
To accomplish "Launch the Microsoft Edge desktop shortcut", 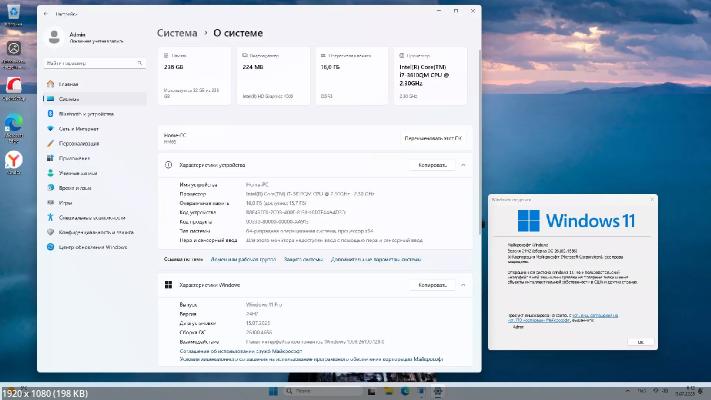I will coord(14,128).
